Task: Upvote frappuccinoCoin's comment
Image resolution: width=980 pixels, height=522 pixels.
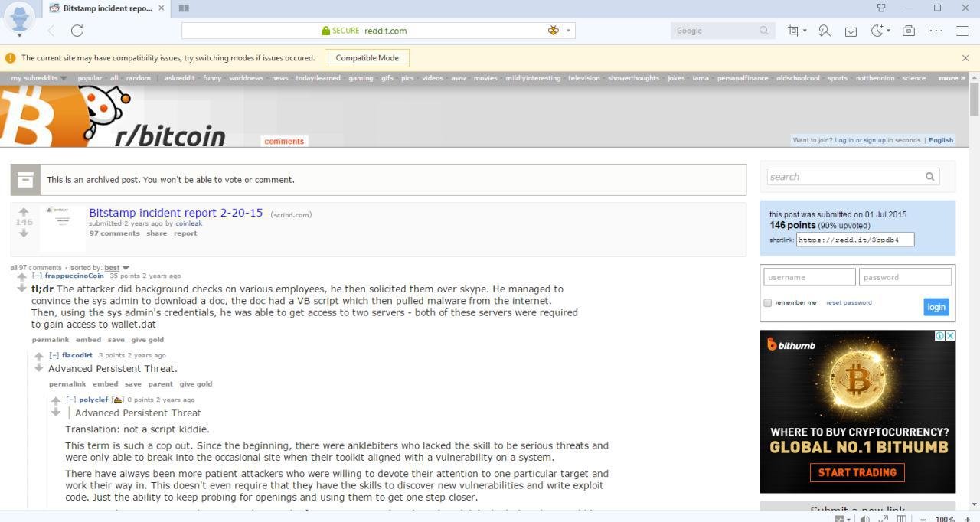Action: pos(21,279)
